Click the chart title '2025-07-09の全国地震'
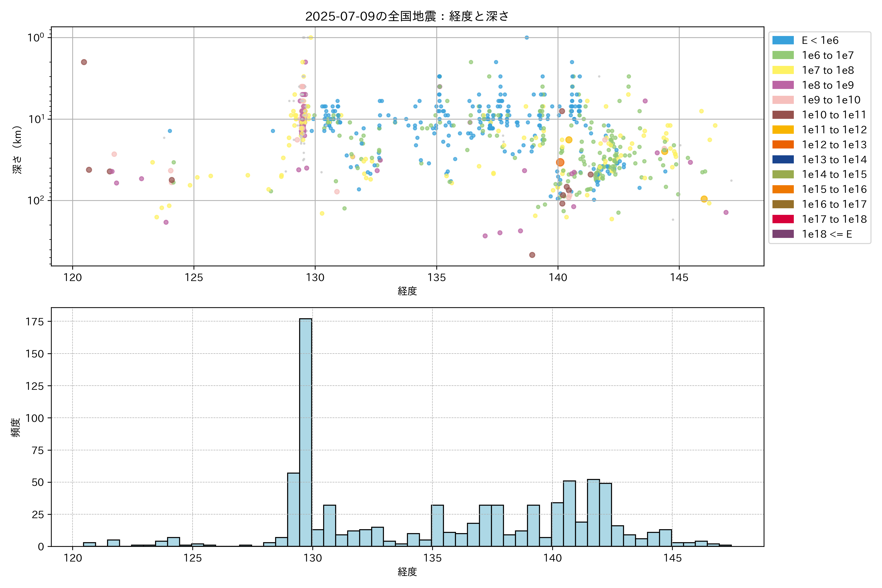882x588 pixels. 407,16
